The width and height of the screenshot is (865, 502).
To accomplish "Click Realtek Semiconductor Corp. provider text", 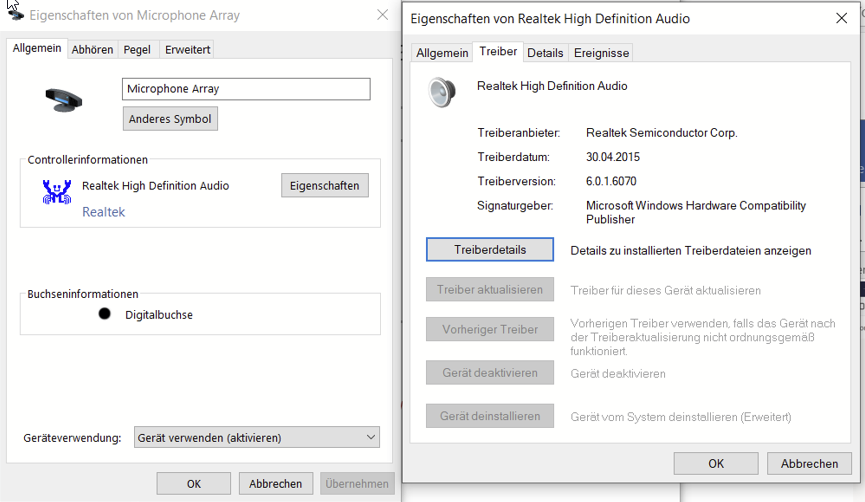I will click(x=661, y=132).
